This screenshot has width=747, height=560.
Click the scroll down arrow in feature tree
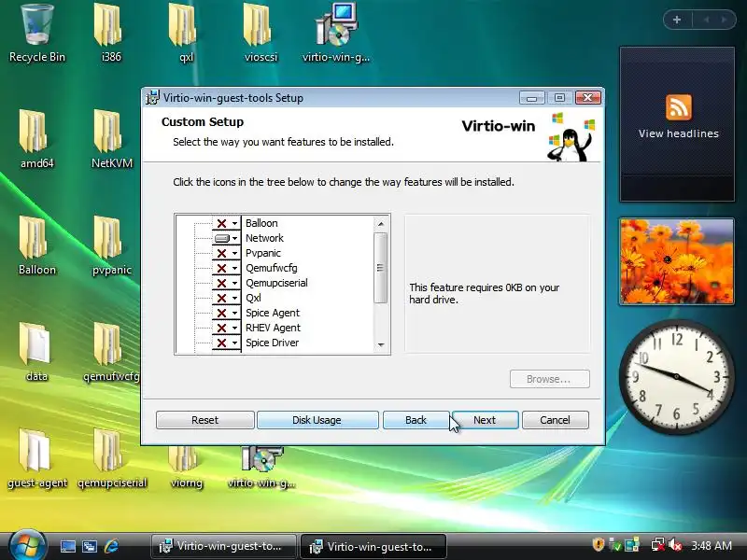click(x=381, y=344)
